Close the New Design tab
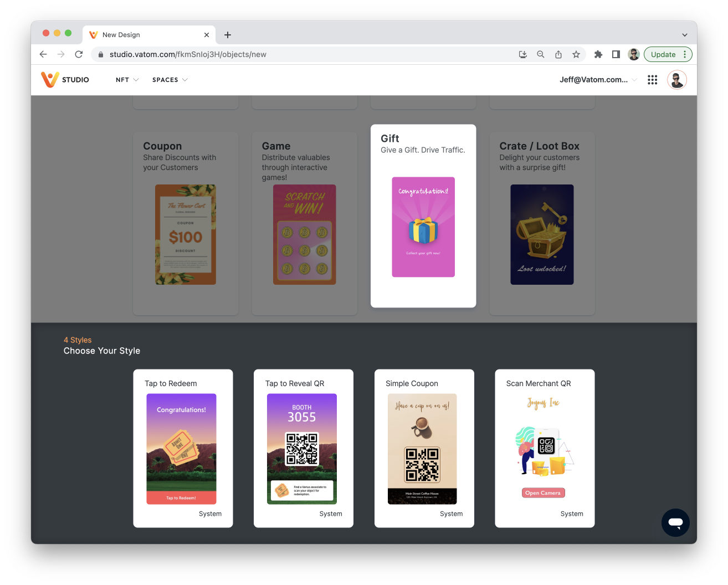The width and height of the screenshot is (728, 585). pos(207,34)
